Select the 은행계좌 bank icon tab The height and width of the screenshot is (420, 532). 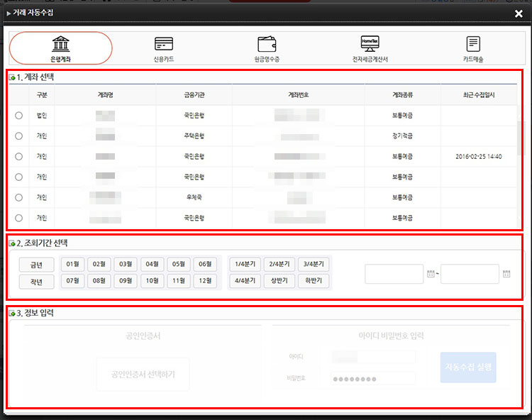click(61, 44)
